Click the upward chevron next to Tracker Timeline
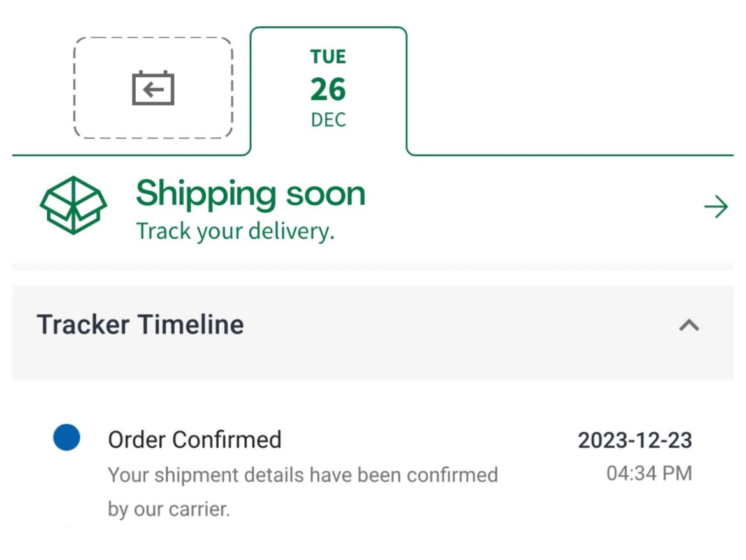This screenshot has width=746, height=560. point(687,325)
